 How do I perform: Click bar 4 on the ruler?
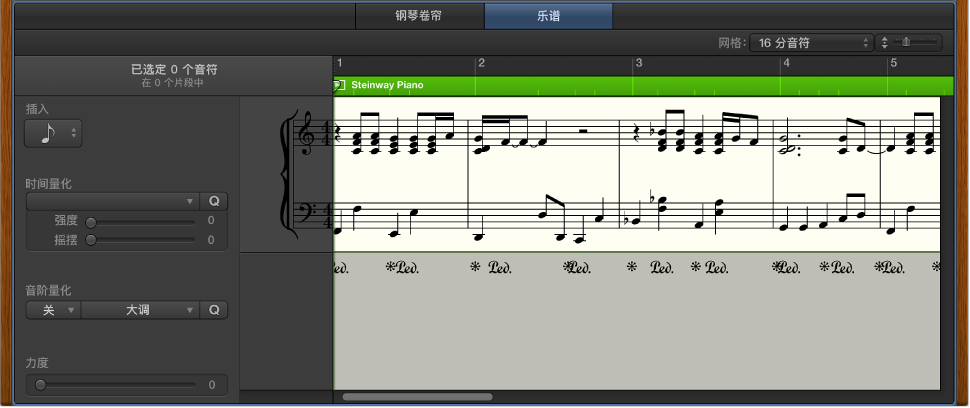pyautogui.click(x=786, y=63)
